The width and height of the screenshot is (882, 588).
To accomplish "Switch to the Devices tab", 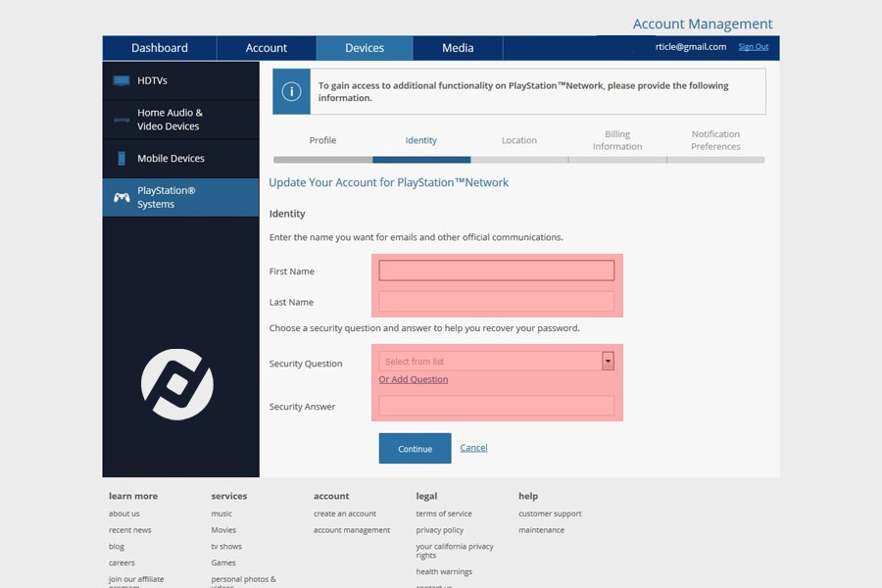I will [365, 48].
